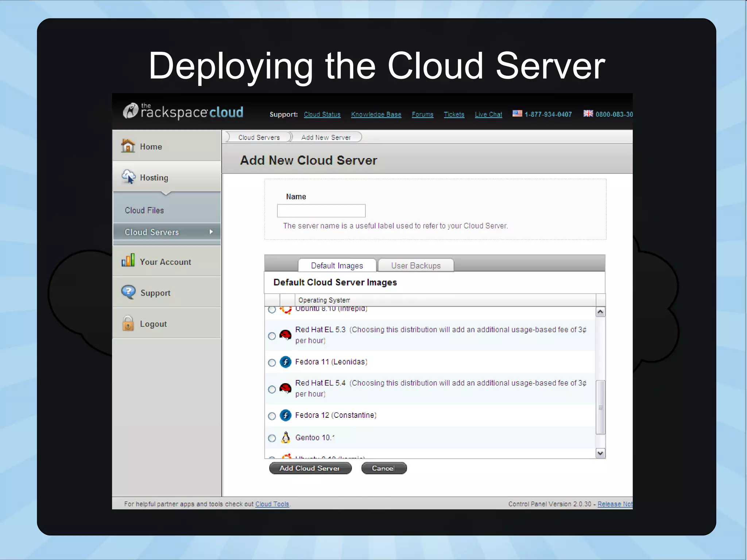Click the Support question bubble icon

(128, 292)
